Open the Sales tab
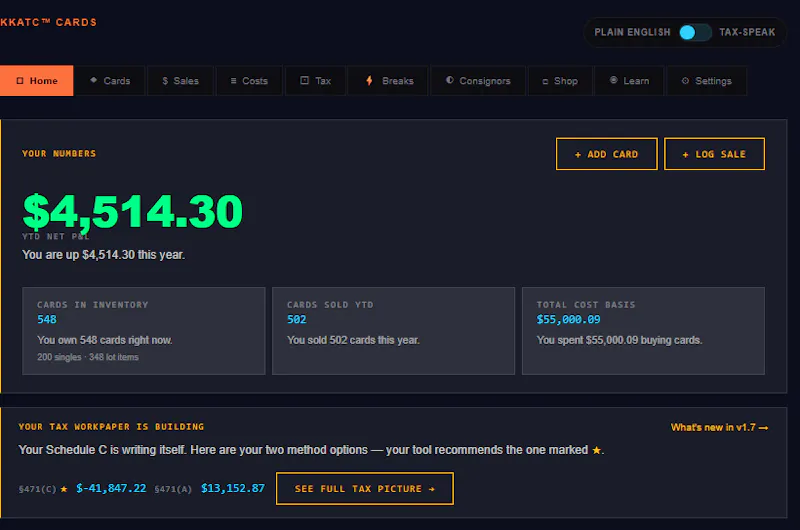The height and width of the screenshot is (530, 800). tap(180, 81)
